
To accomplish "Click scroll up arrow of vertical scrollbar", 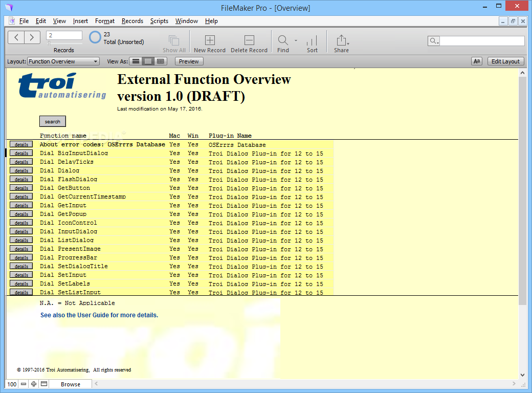I will tap(522, 73).
